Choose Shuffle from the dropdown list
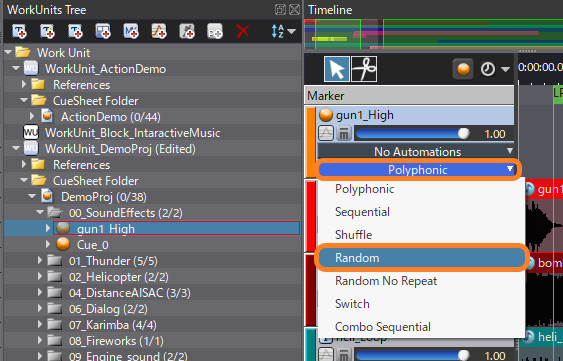Viewport: 563px width, 361px height. tap(421, 235)
